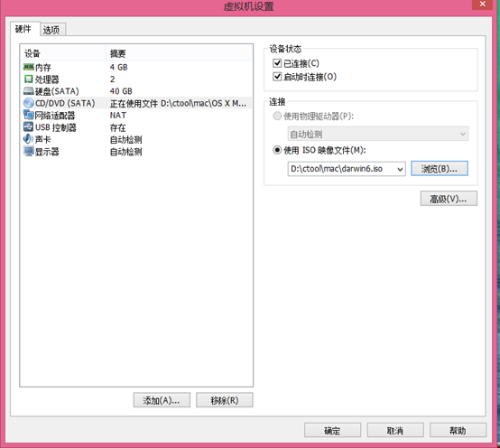The width and height of the screenshot is (500, 448).
Task: Select the 声卡 row label
Action: point(43,139)
